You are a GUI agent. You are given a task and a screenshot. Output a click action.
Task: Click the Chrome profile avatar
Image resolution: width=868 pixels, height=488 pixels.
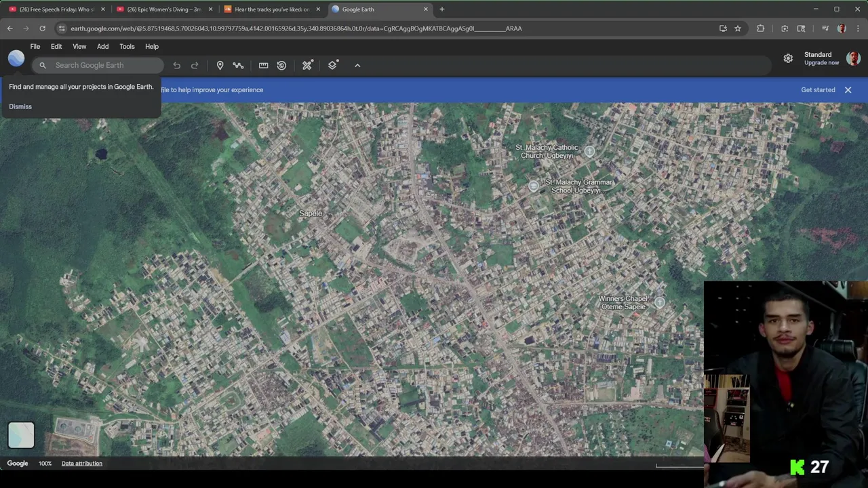point(842,28)
